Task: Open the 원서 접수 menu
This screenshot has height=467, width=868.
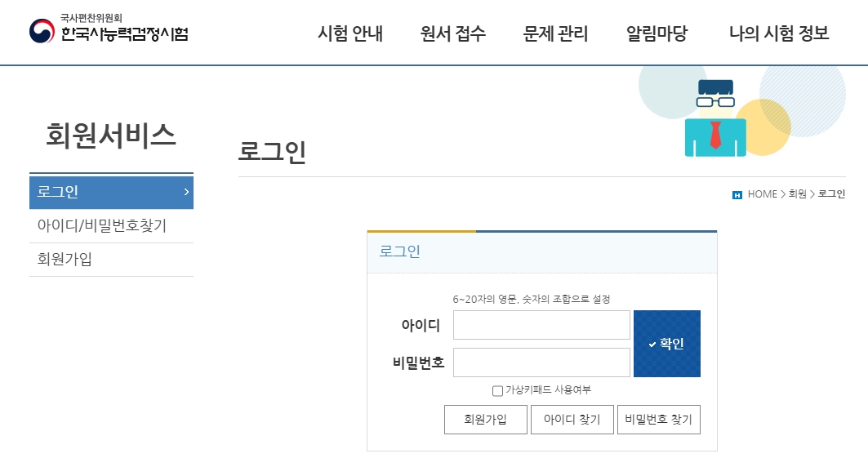Action: pyautogui.click(x=453, y=33)
